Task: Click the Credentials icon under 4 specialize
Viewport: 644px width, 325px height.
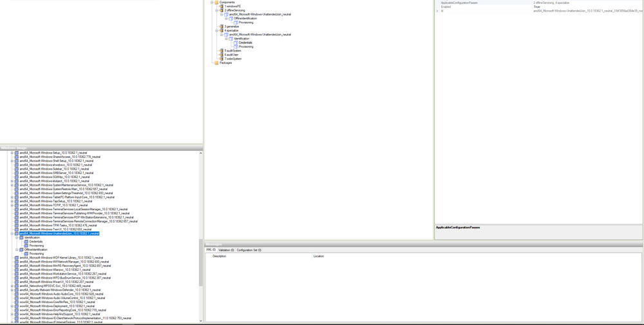Action: click(236, 43)
